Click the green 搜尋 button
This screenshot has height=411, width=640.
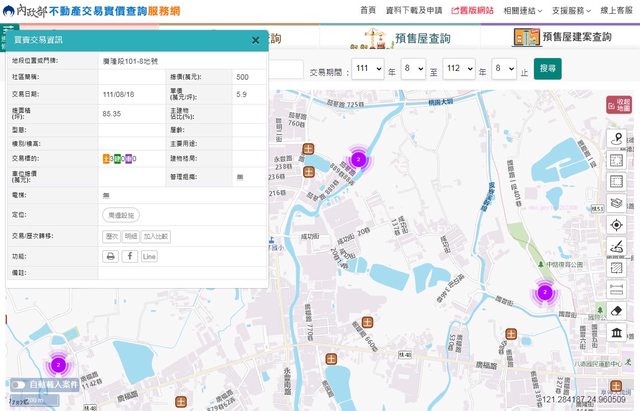click(547, 69)
